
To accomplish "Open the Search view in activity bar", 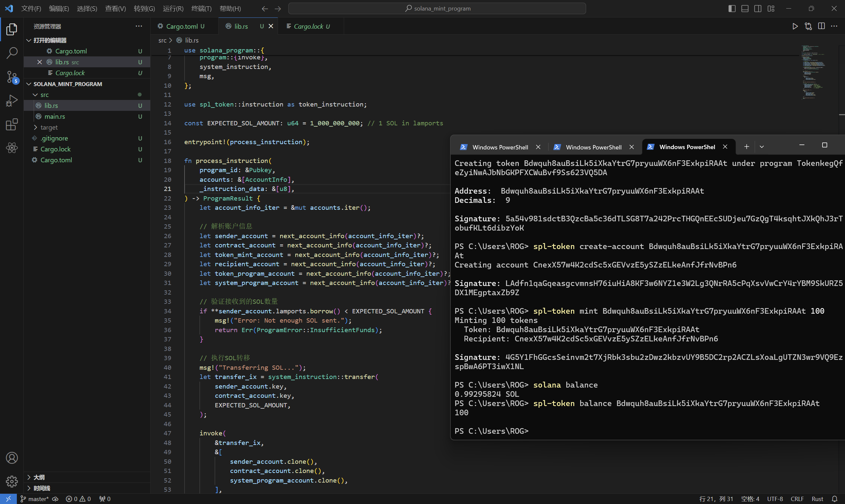I will click(x=12, y=53).
